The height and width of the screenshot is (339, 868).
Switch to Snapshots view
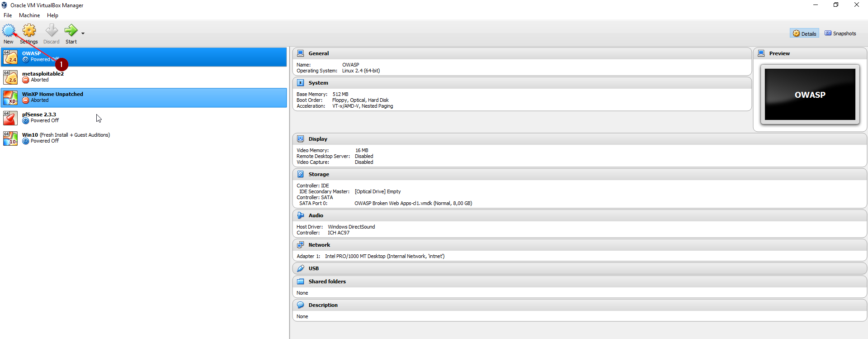tap(840, 33)
